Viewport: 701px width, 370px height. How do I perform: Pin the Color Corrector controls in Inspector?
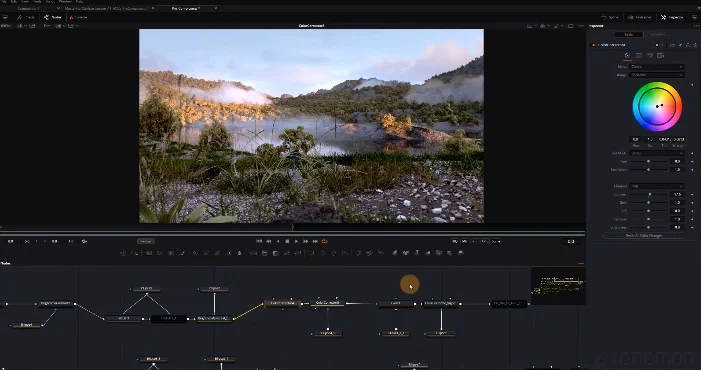[x=680, y=45]
